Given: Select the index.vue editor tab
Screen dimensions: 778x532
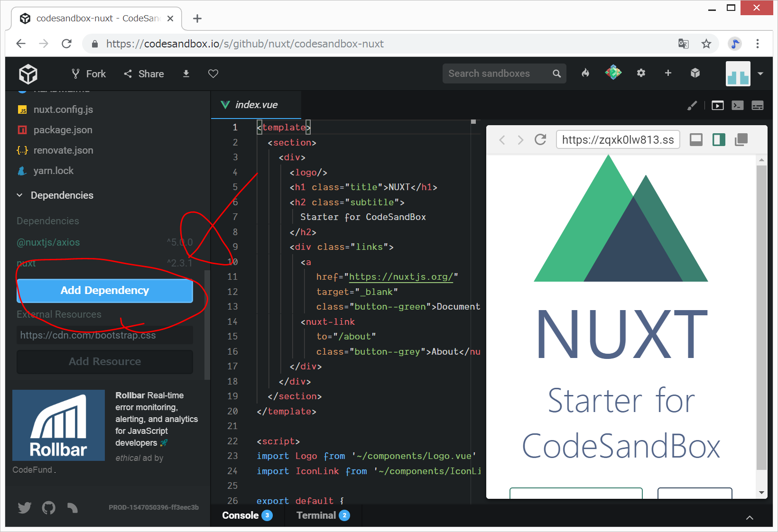Looking at the screenshot, I should 256,105.
